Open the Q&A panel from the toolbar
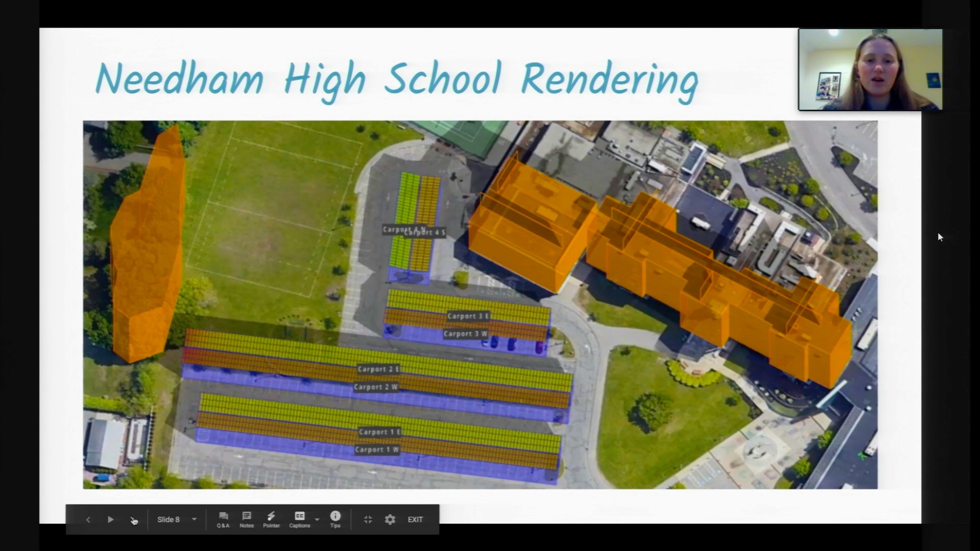This screenshot has height=551, width=980. coord(223,516)
